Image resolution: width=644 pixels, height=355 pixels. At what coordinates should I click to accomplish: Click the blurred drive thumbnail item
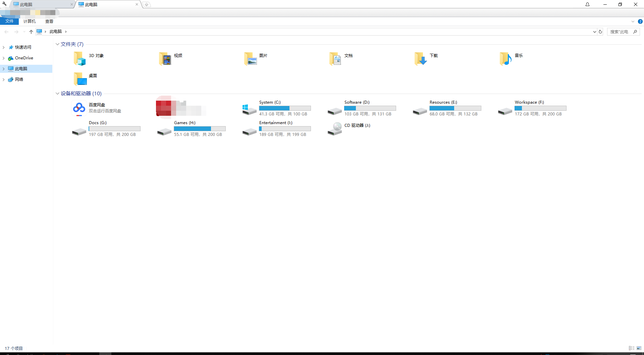181,108
